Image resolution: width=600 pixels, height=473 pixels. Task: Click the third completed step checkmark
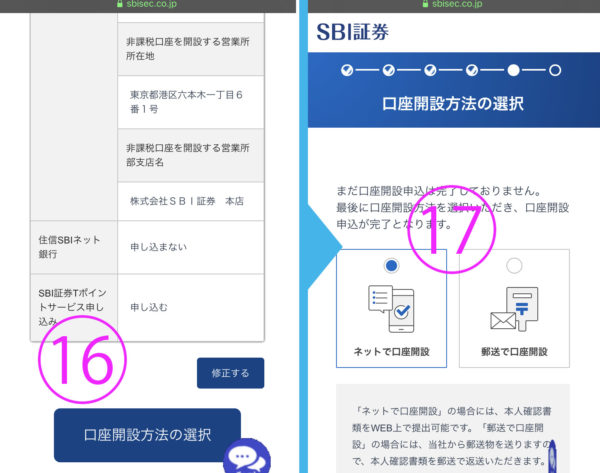(430, 70)
